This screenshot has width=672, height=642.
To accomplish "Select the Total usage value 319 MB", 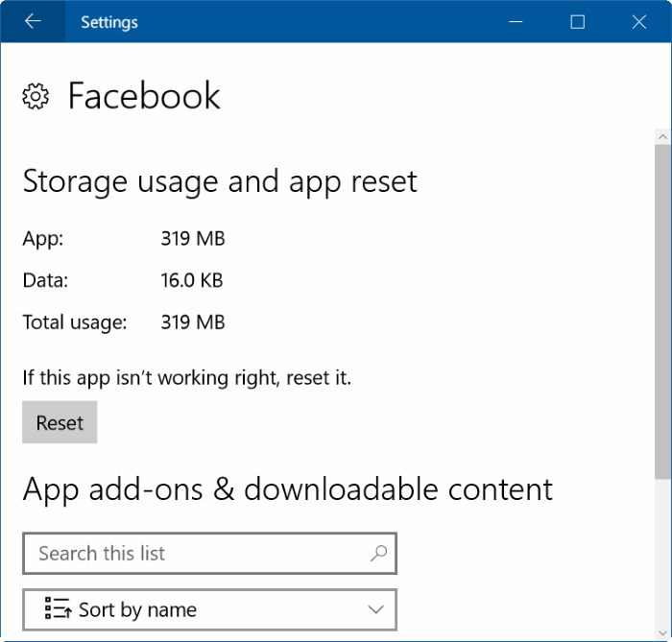I will 193,322.
